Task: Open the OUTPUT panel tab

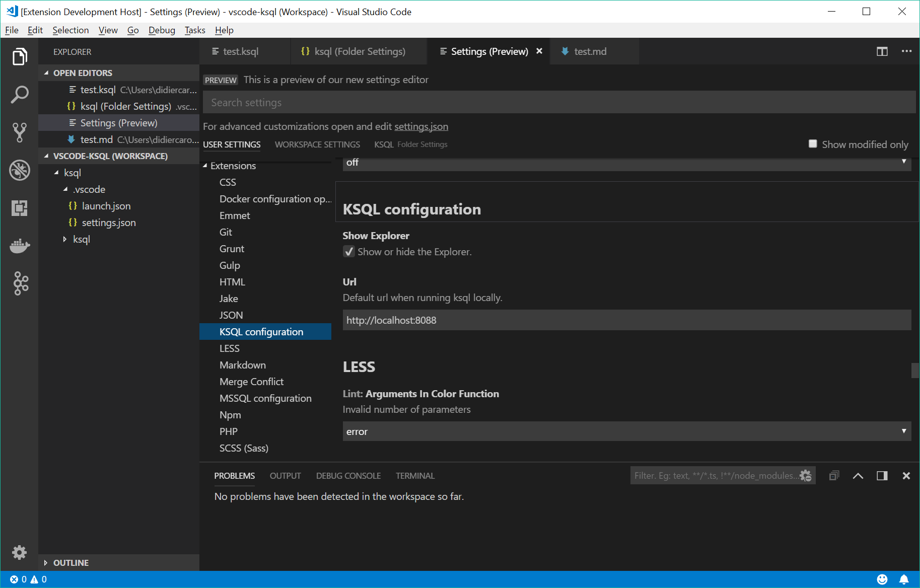Action: [285, 476]
